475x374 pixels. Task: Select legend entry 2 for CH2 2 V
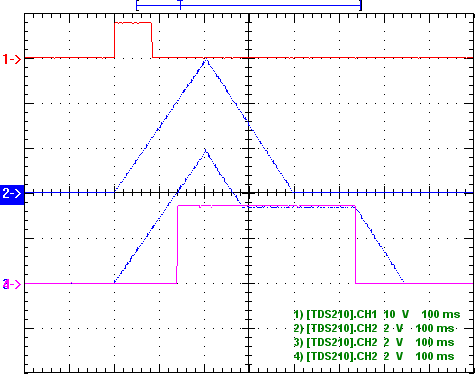click(374, 328)
